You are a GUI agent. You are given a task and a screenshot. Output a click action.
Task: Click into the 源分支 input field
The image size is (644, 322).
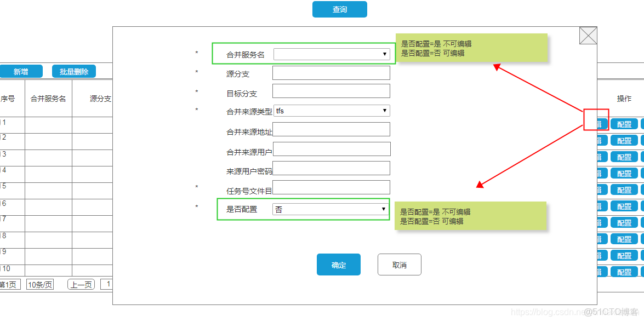tap(331, 72)
